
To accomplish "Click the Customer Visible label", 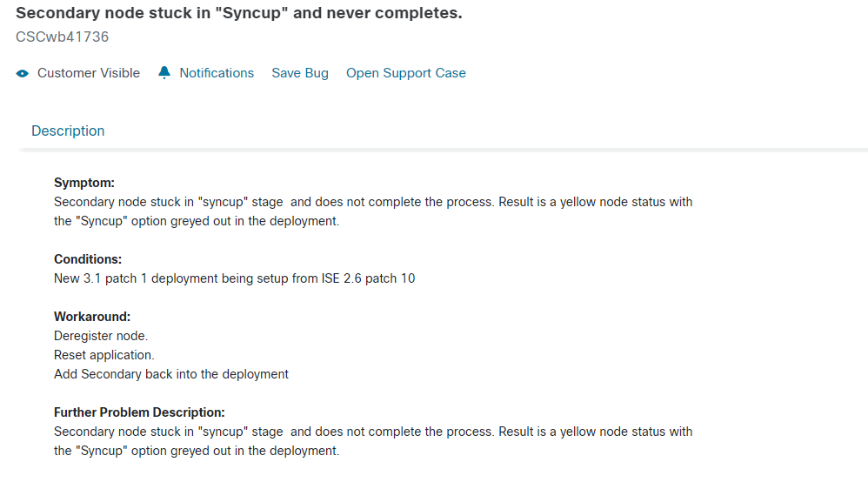I will click(x=89, y=73).
